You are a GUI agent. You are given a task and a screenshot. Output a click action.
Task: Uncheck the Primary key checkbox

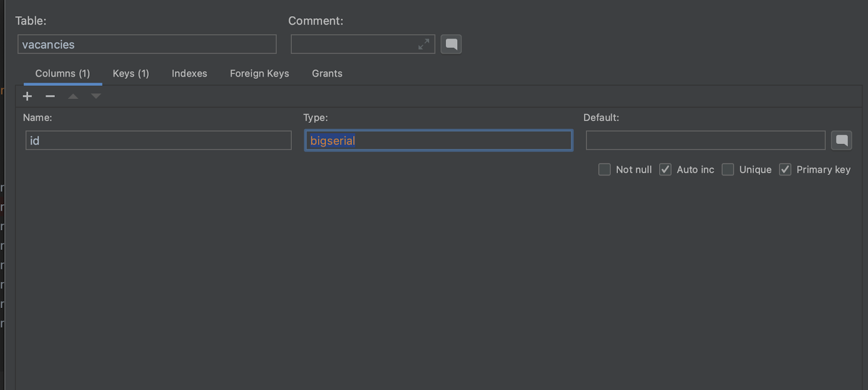coord(785,169)
